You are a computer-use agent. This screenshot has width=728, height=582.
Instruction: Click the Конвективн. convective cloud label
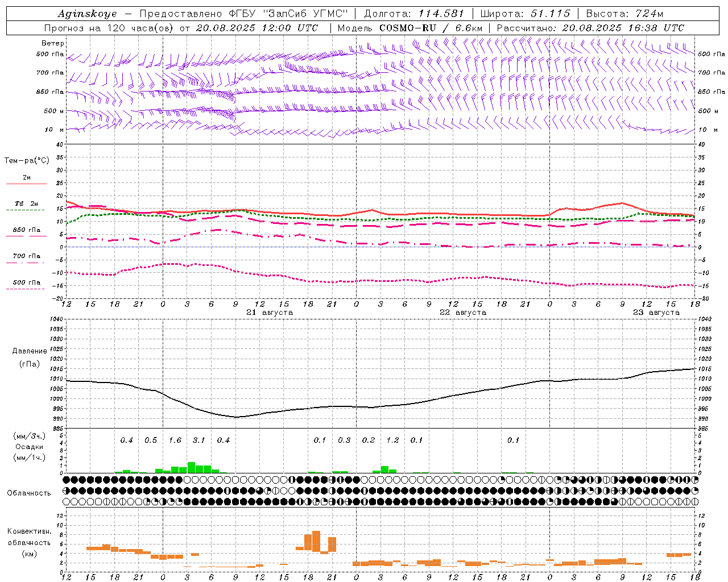[29, 531]
